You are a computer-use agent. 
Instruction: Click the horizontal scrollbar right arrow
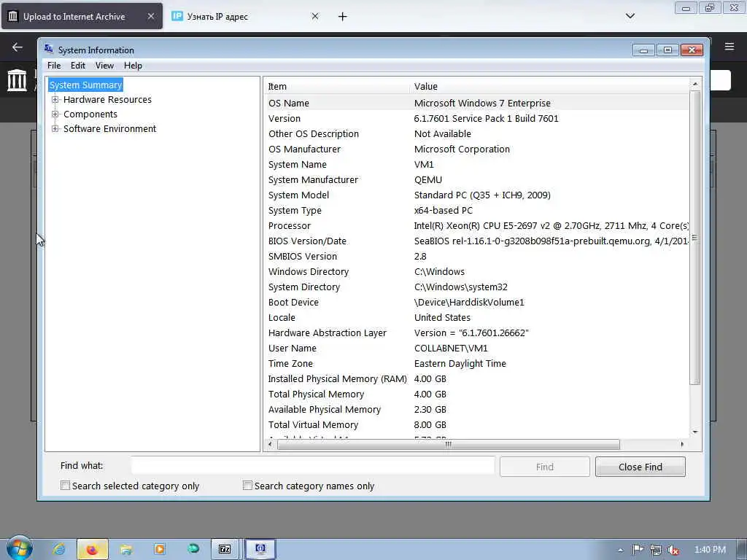coord(682,444)
